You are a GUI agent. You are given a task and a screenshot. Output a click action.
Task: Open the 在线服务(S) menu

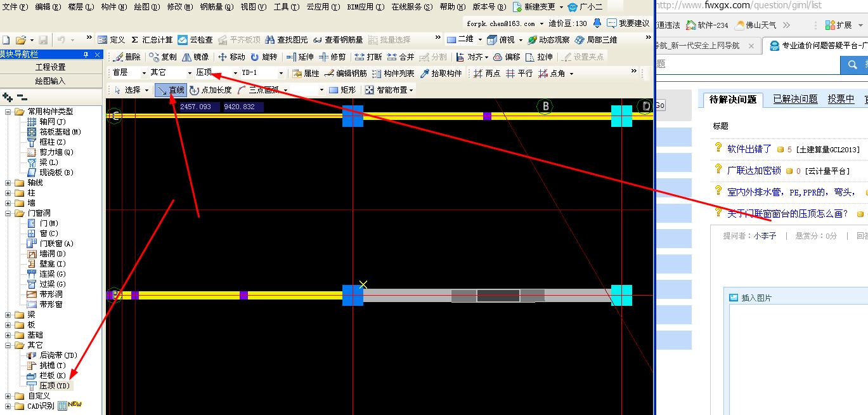tap(412, 7)
